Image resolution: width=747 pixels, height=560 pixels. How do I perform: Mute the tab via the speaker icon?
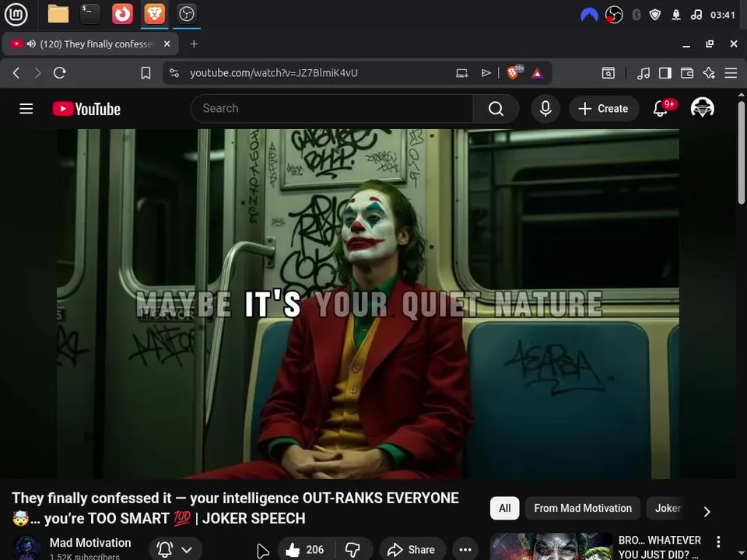pos(31,44)
